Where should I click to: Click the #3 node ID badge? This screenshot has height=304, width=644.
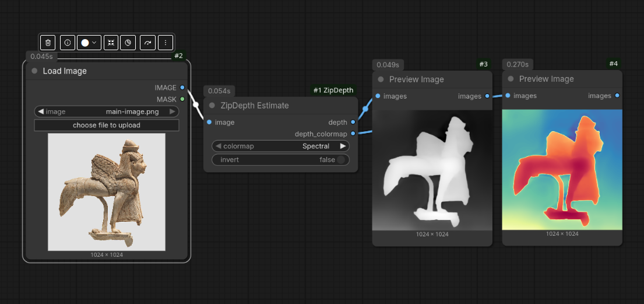[x=483, y=64]
